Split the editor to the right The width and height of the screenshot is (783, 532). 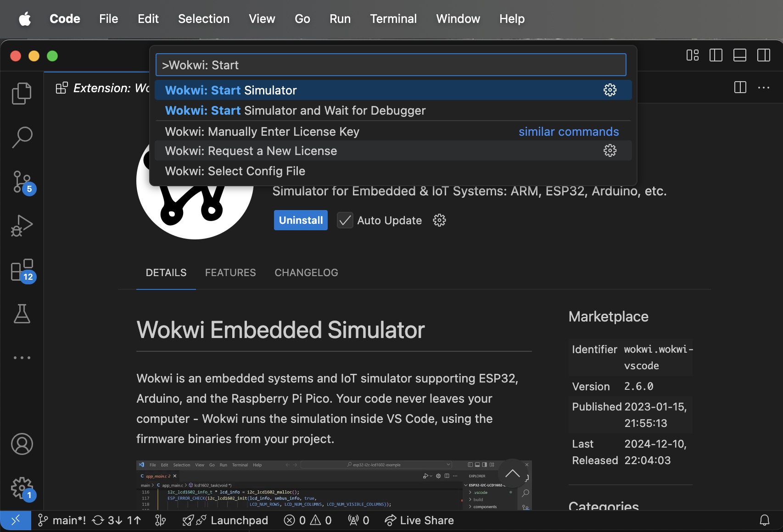click(x=740, y=88)
